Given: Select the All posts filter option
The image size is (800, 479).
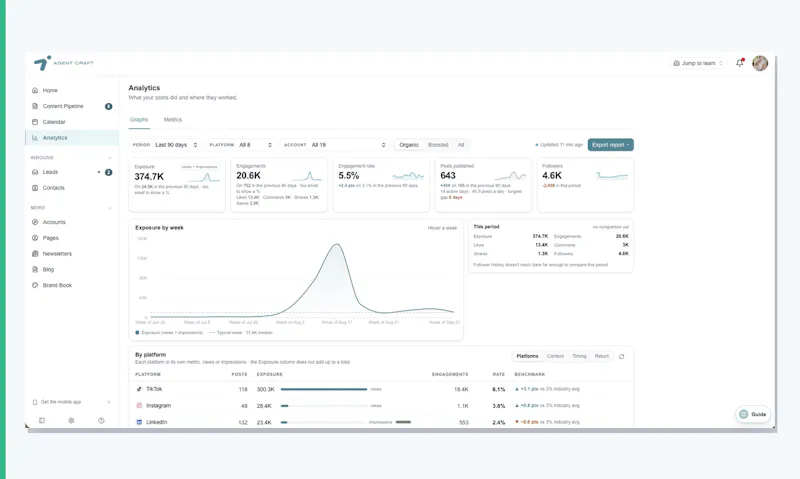Looking at the screenshot, I should point(461,145).
